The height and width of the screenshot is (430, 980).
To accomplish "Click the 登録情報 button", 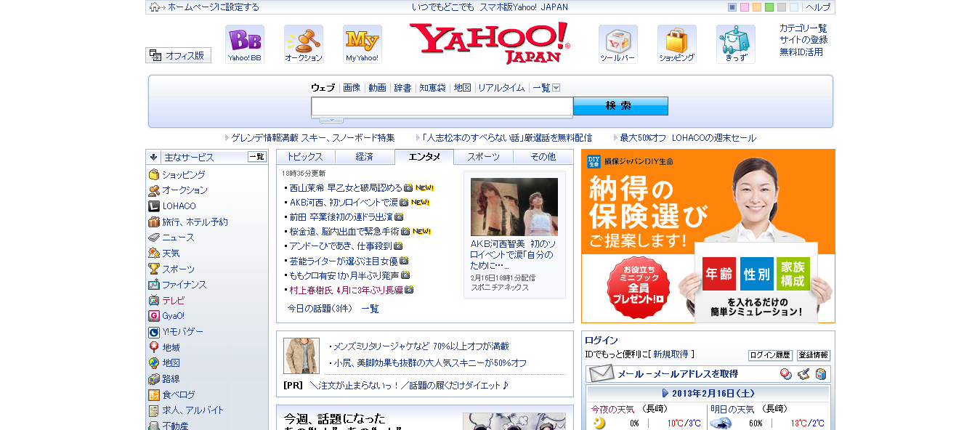I will [814, 355].
